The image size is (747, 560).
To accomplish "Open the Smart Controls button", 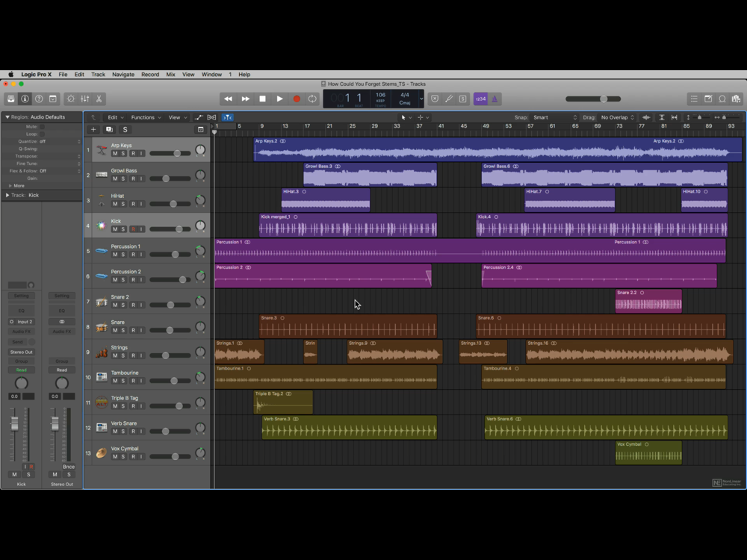I will 70,99.
